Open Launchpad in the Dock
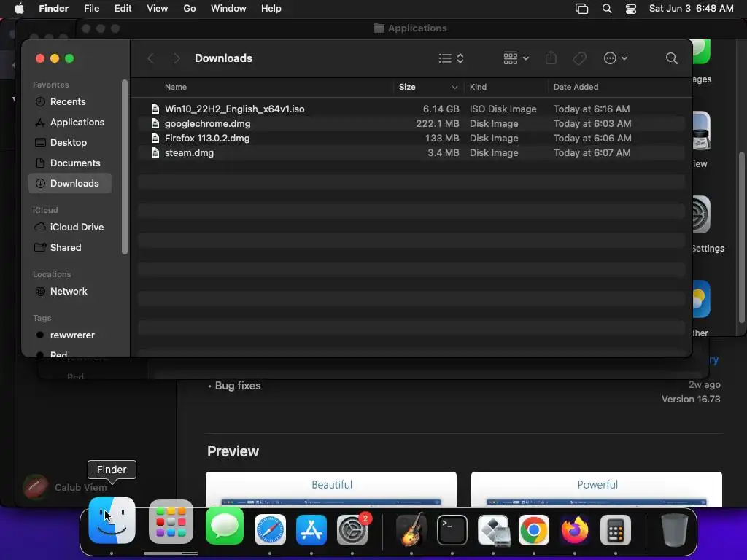The width and height of the screenshot is (747, 560). (x=171, y=522)
